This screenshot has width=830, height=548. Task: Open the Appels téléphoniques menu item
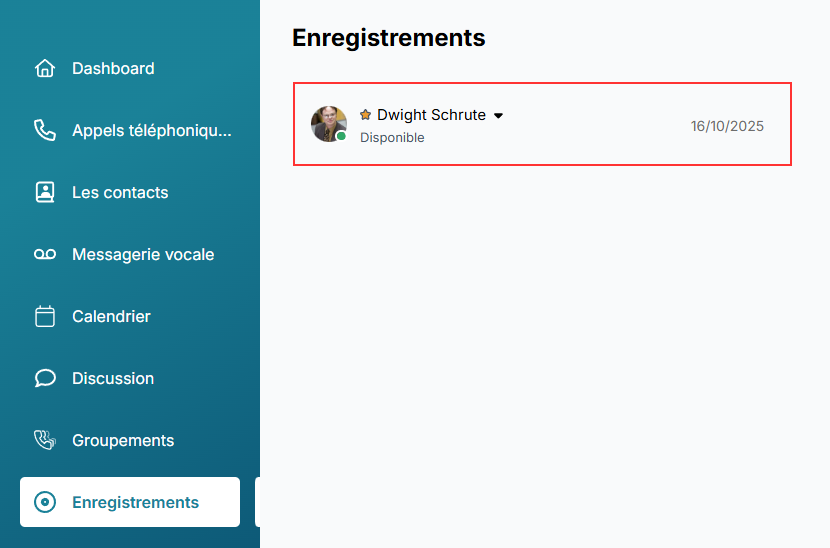[151, 131]
